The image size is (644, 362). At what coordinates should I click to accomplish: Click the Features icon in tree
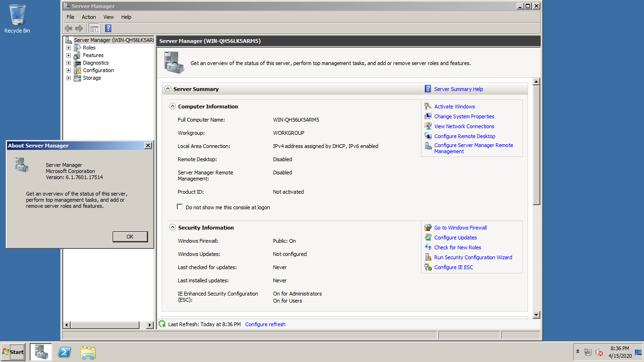[77, 55]
